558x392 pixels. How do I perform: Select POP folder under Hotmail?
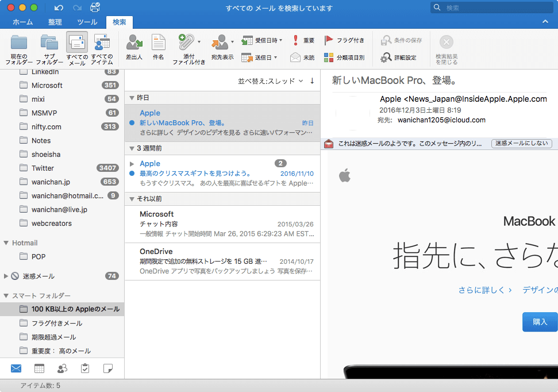[62, 257]
